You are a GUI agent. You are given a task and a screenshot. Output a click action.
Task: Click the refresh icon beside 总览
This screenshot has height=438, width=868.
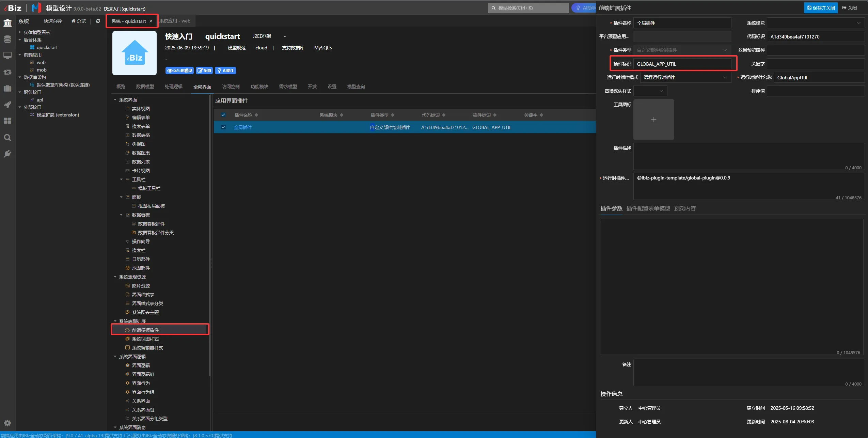(98, 21)
